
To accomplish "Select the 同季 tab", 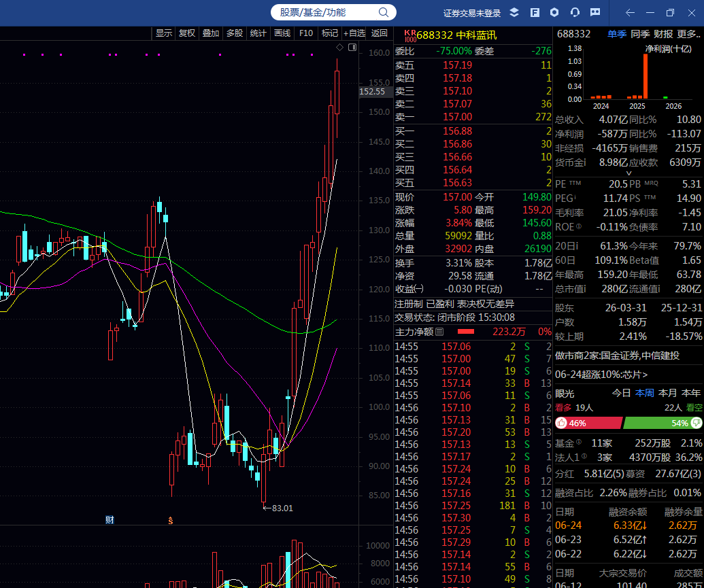I will [x=640, y=34].
